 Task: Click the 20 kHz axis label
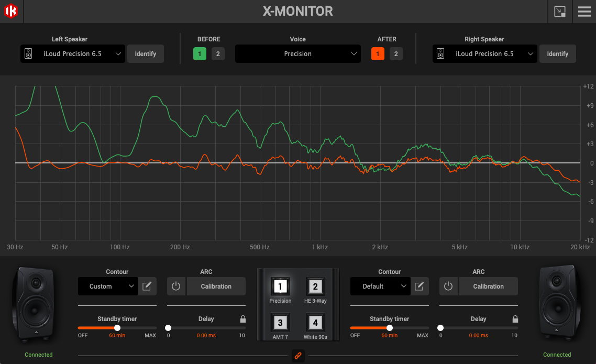pos(580,247)
